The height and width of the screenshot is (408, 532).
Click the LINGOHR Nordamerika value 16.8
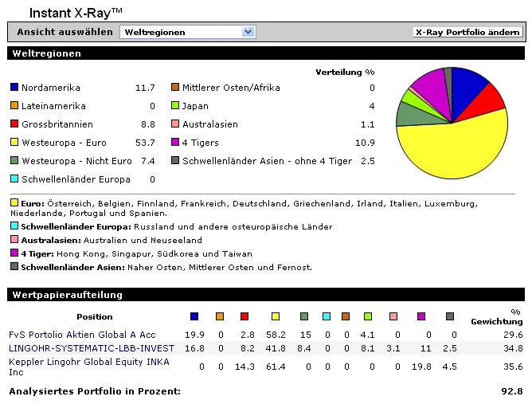[x=194, y=348]
